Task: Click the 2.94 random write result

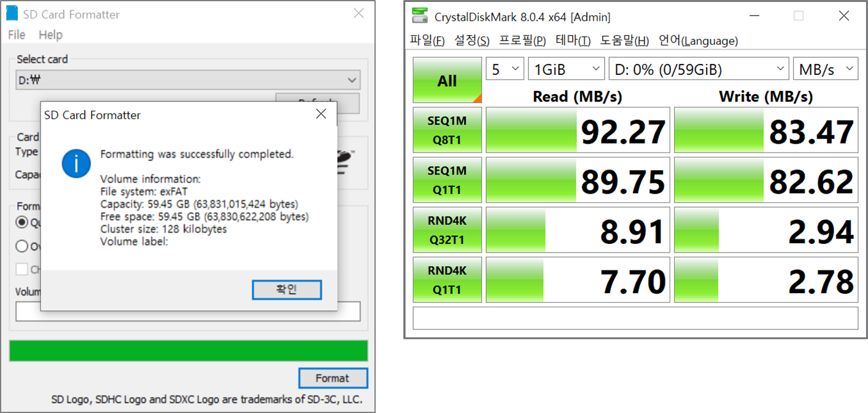Action: pos(766,230)
